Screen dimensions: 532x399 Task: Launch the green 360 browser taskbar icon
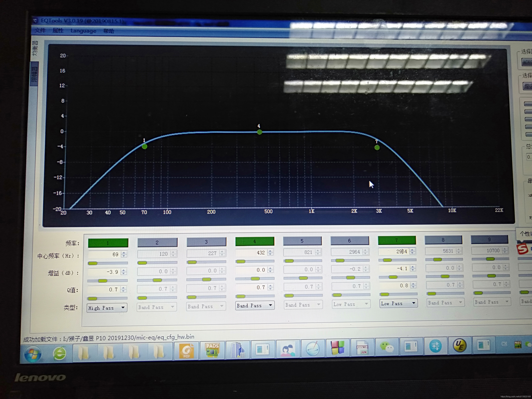pos(59,353)
